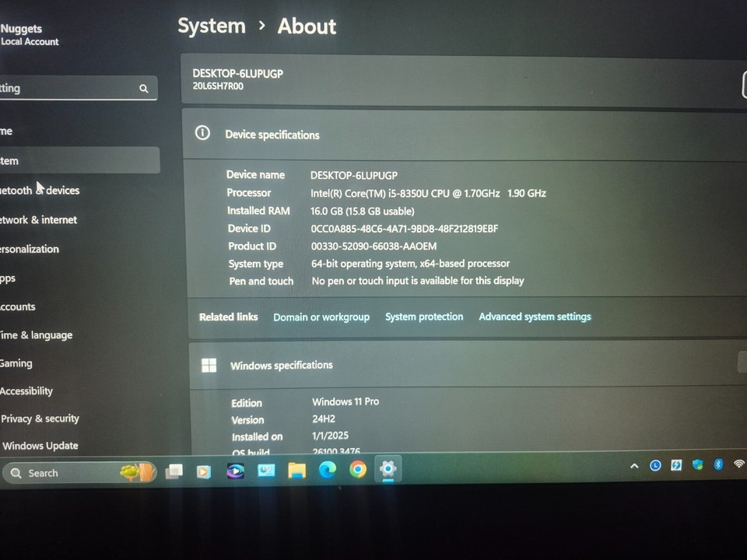Viewport: 747px width, 560px height.
Task: Open File Explorer from the taskbar
Action: (x=296, y=471)
